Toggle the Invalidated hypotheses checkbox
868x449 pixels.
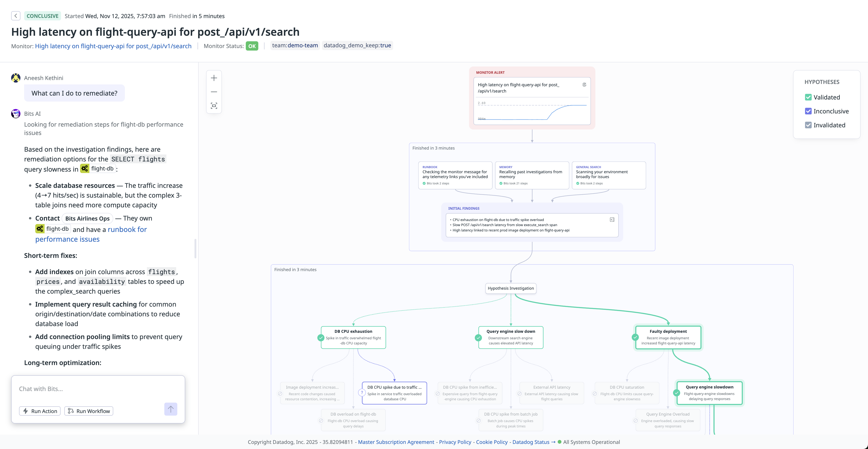[x=808, y=125]
